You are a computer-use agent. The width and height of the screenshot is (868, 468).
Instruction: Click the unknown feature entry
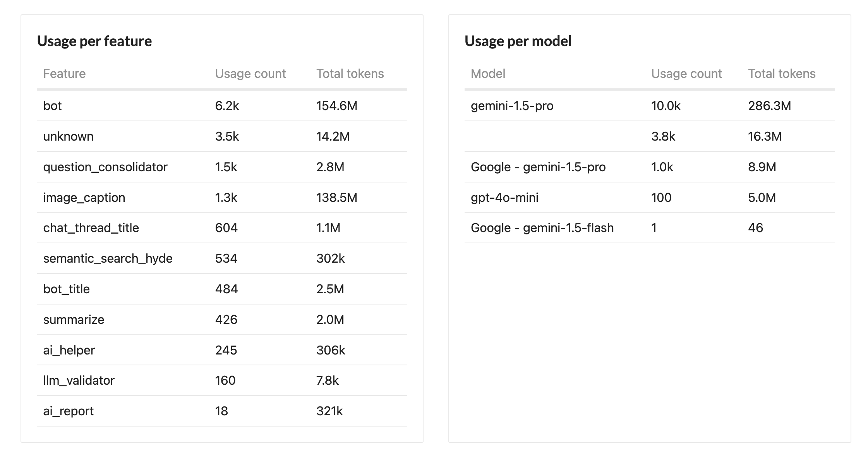coord(68,136)
